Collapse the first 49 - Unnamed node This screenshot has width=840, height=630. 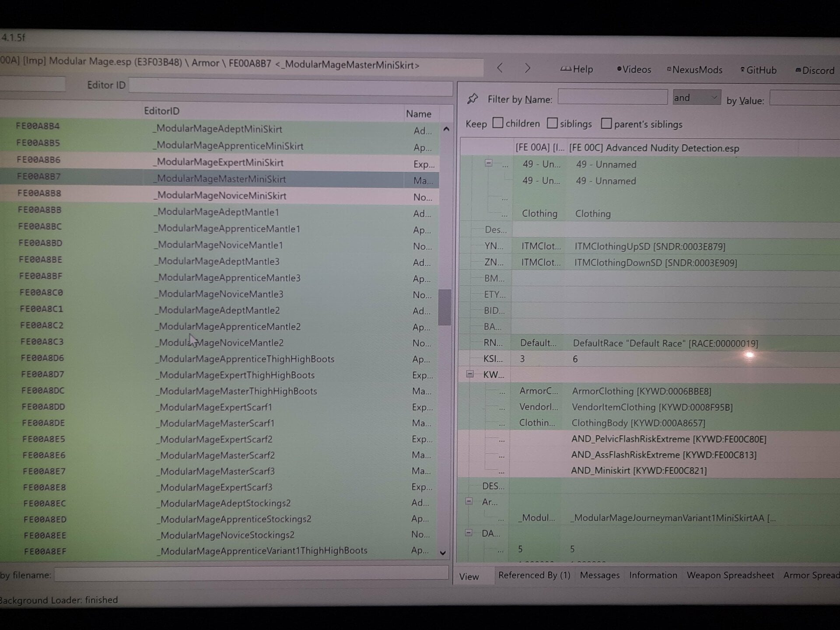[489, 163]
